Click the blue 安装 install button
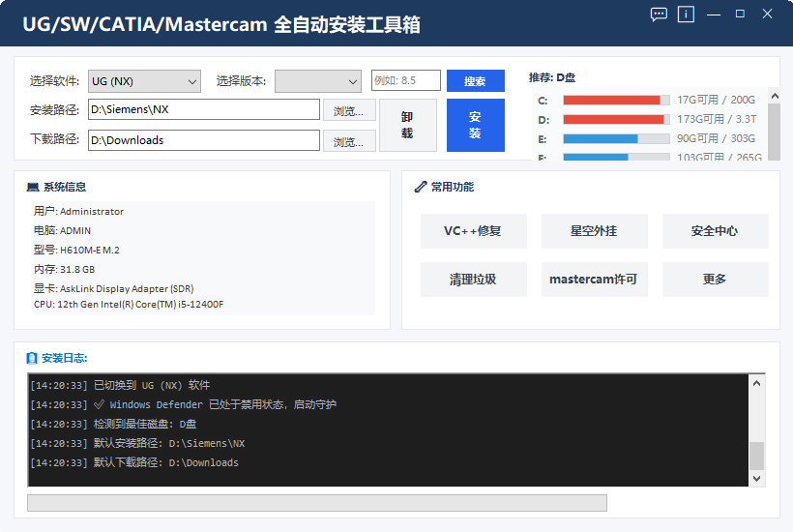The height and width of the screenshot is (532, 793). (x=476, y=125)
